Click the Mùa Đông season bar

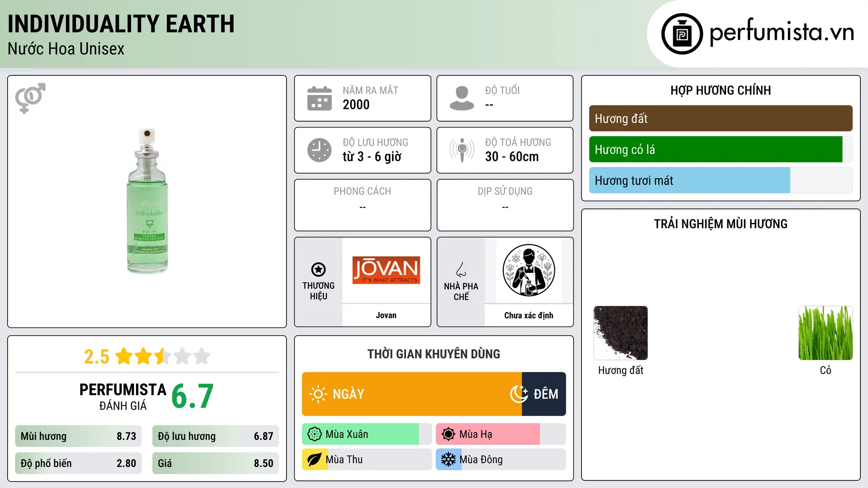point(501,460)
